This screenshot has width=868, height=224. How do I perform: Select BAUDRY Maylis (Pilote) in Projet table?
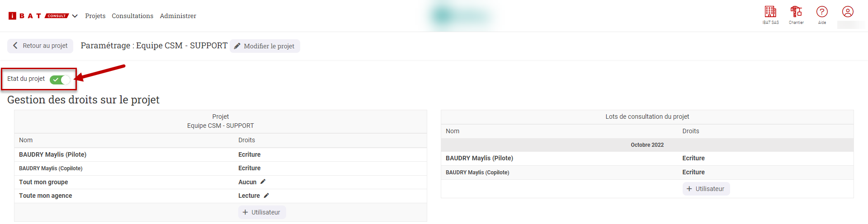click(x=52, y=154)
